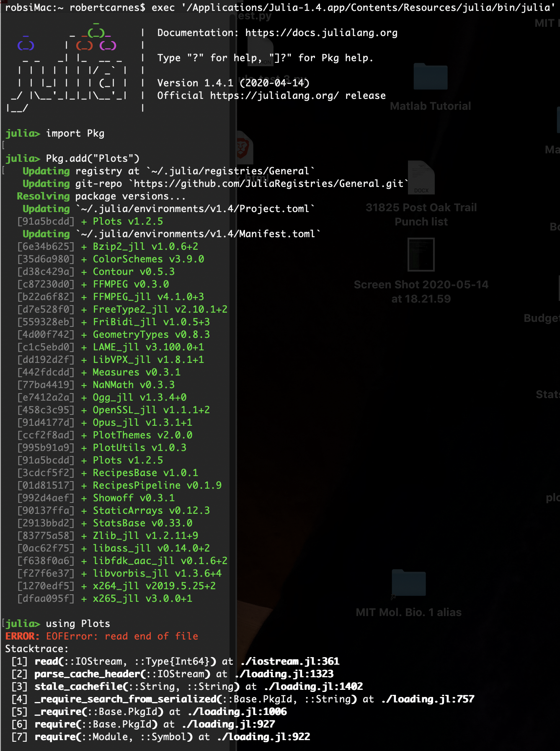Click the Ogg_jll v1.3.4+0 entry
The width and height of the screenshot is (560, 751).
tap(139, 397)
